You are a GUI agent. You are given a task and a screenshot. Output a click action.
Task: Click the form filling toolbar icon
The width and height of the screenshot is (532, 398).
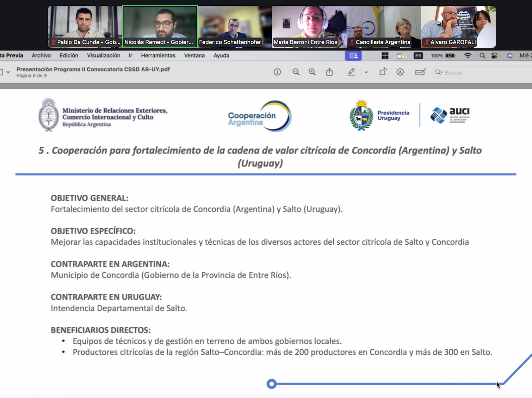tap(420, 72)
